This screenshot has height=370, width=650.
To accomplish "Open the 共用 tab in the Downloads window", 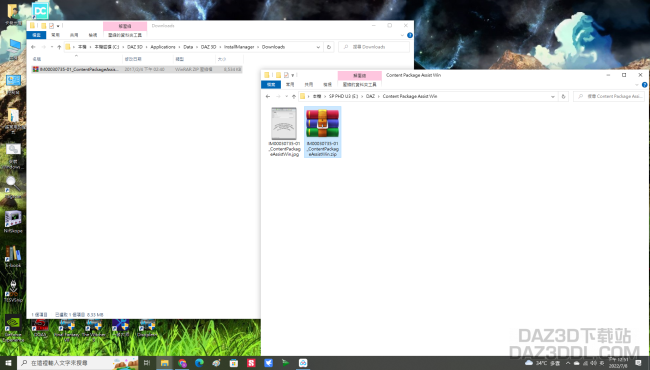I will coord(74,35).
